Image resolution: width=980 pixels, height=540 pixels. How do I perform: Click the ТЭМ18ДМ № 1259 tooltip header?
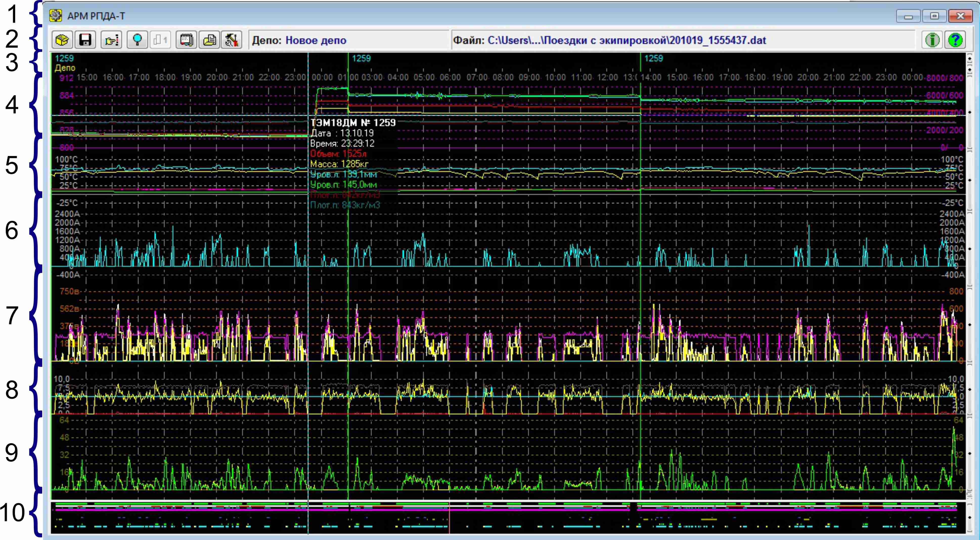[x=353, y=123]
